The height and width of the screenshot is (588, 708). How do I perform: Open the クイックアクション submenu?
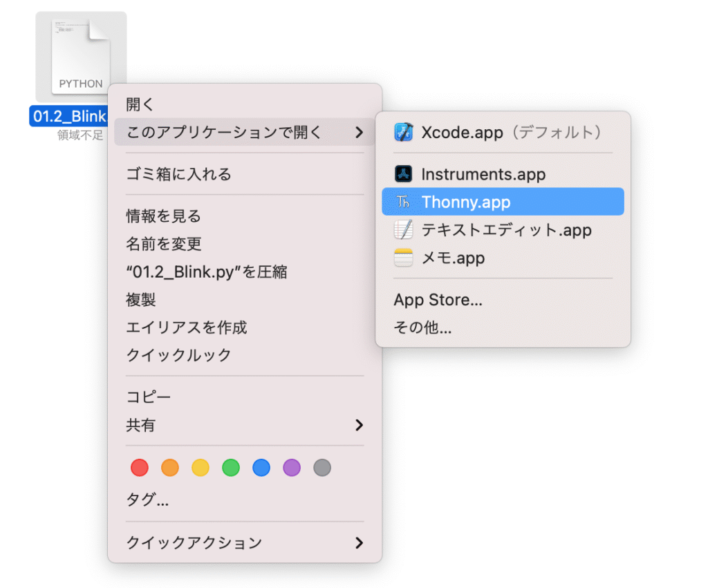point(245,542)
